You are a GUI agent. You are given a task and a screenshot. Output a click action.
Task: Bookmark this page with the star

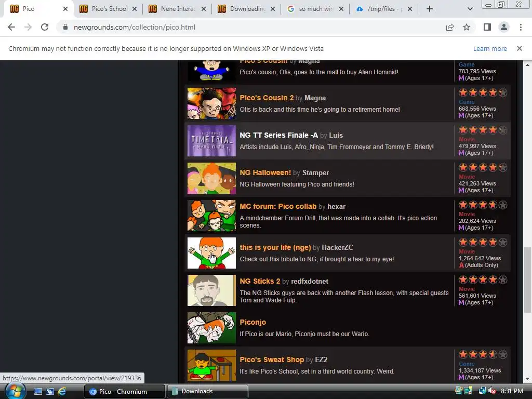(x=467, y=27)
